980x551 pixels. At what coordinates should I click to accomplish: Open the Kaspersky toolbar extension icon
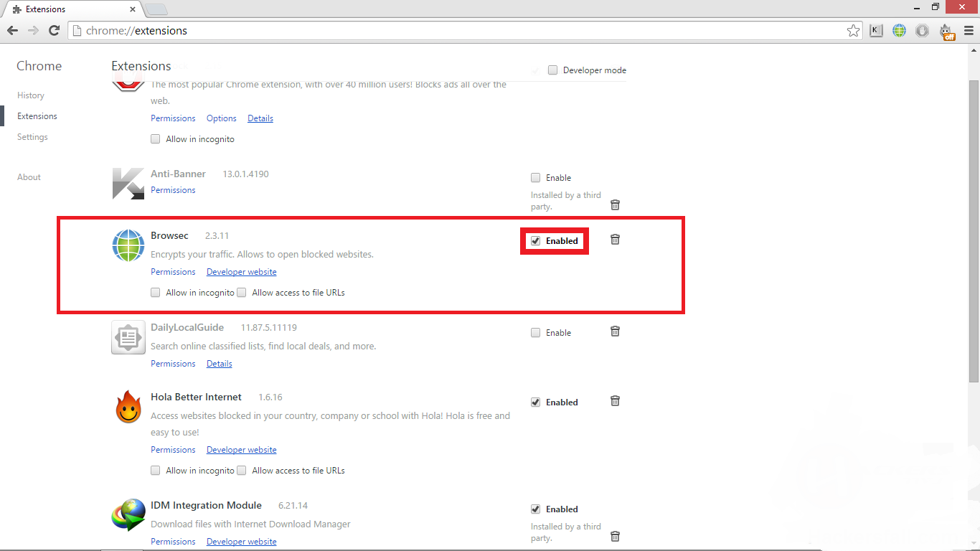[876, 31]
